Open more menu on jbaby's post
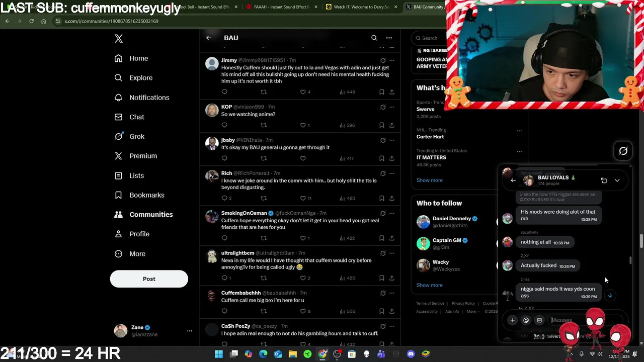The image size is (644, 362). pyautogui.click(x=392, y=140)
